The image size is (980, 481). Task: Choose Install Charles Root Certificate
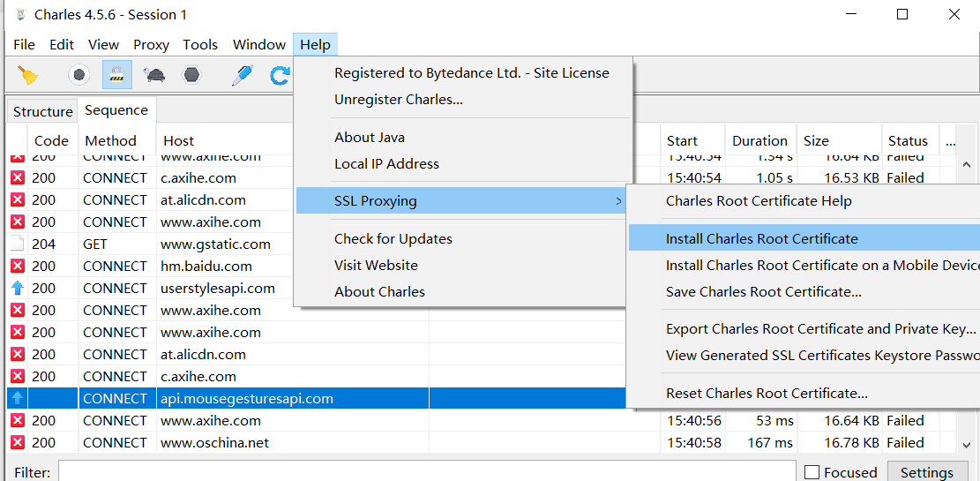point(804,238)
